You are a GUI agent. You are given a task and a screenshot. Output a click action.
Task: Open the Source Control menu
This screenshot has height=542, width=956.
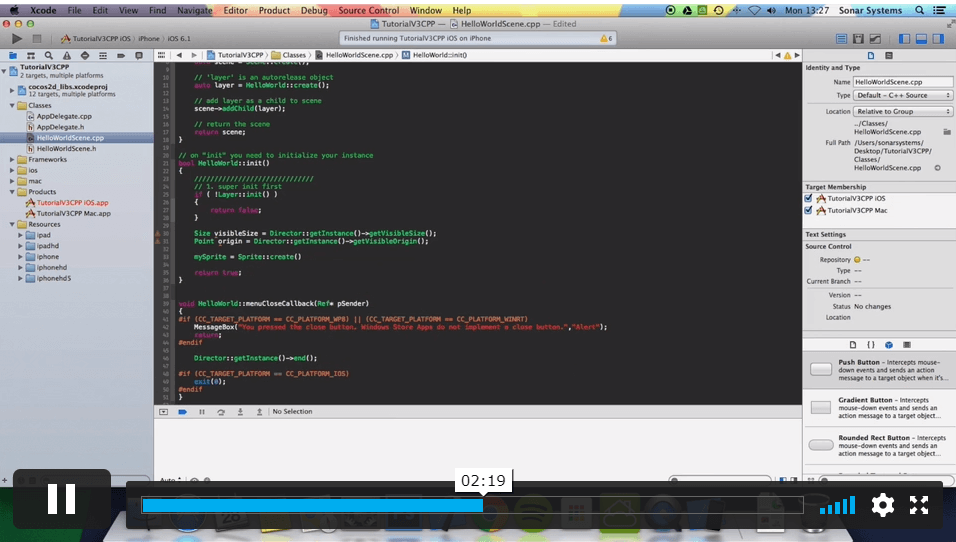368,10
